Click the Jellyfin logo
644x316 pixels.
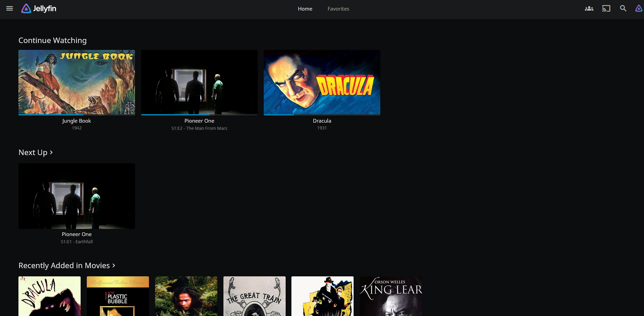click(x=39, y=9)
